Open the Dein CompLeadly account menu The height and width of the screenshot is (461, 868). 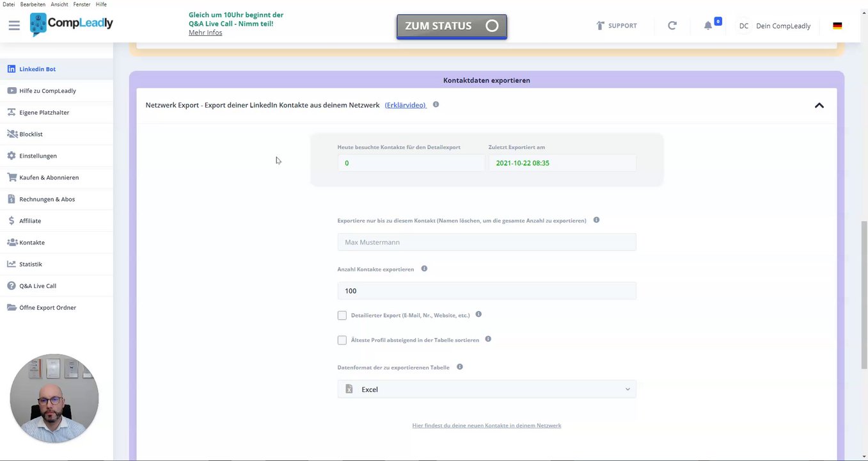coord(783,26)
